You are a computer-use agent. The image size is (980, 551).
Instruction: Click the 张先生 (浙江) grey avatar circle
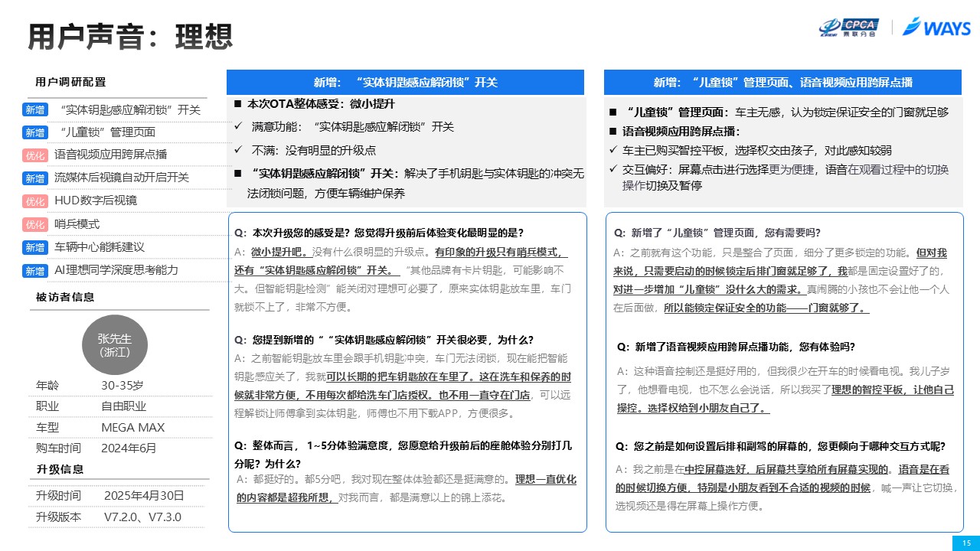(x=114, y=345)
